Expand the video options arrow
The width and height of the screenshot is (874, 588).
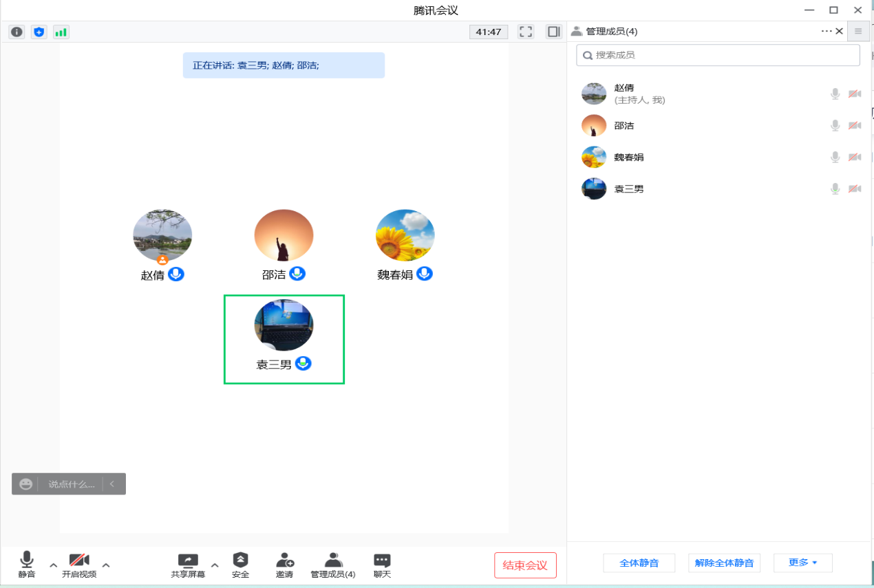(106, 565)
